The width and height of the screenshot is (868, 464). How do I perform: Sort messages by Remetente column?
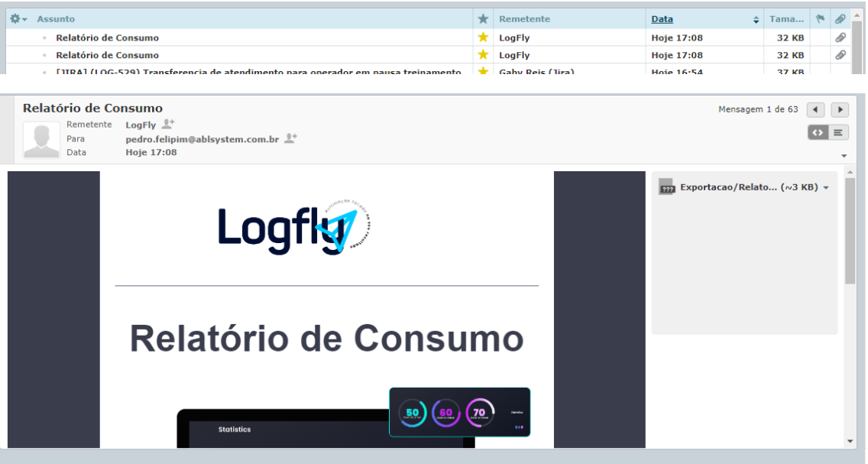[x=524, y=19]
